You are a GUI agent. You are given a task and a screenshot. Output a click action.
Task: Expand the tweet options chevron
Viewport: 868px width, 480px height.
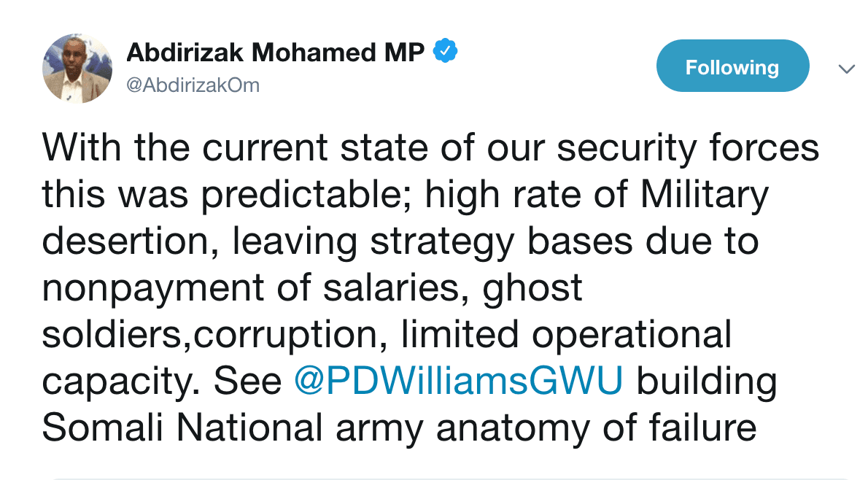click(846, 69)
